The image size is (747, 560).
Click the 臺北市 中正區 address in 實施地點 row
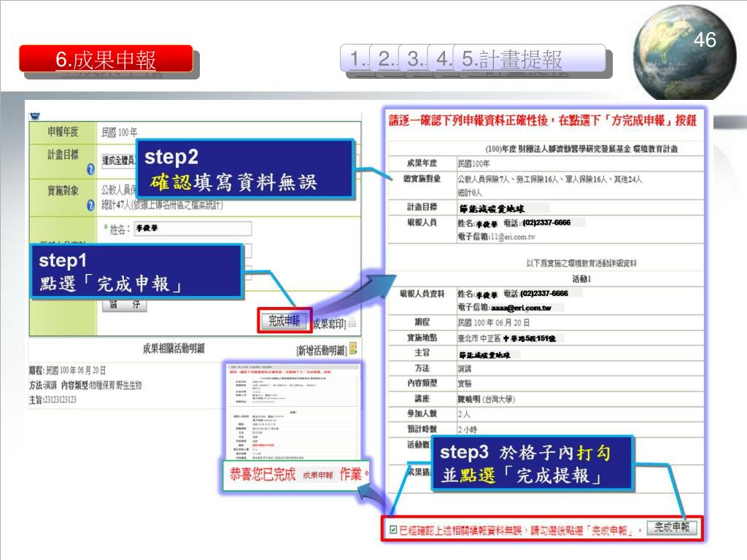click(506, 338)
